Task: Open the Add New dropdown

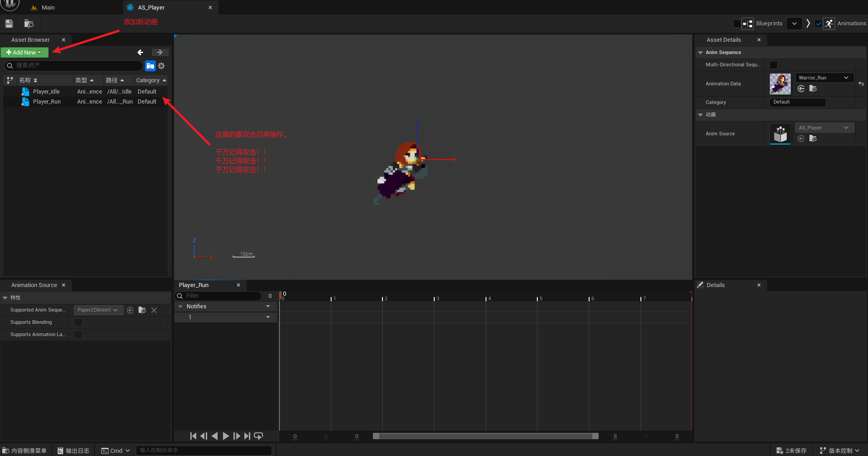Action: click(24, 53)
